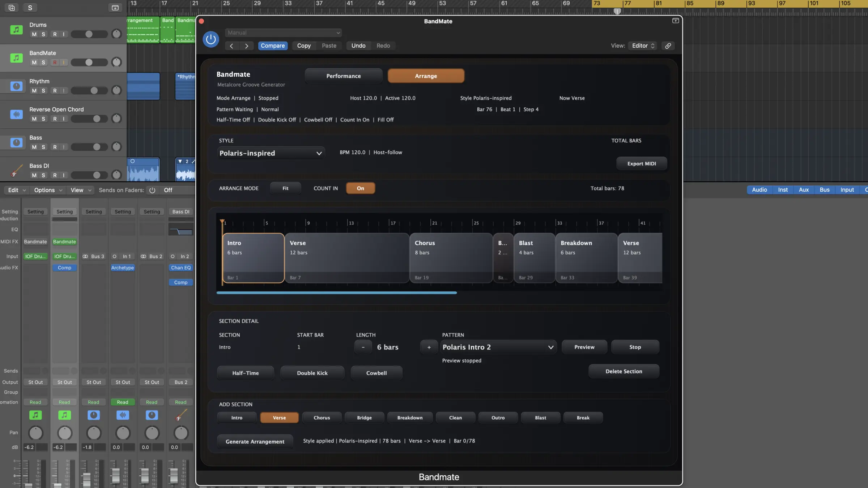Solo the Bass track
868x488 pixels.
click(x=43, y=147)
